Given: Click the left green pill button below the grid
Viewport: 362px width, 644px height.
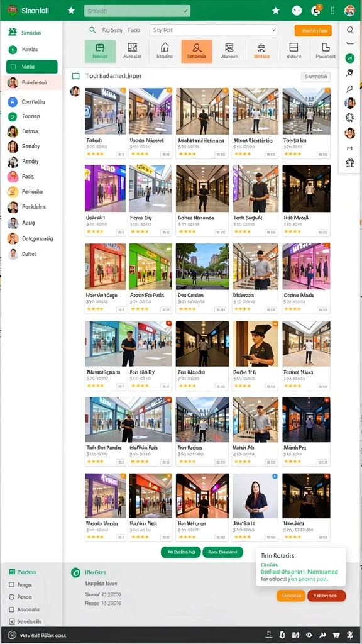Looking at the screenshot, I should click(180, 552).
